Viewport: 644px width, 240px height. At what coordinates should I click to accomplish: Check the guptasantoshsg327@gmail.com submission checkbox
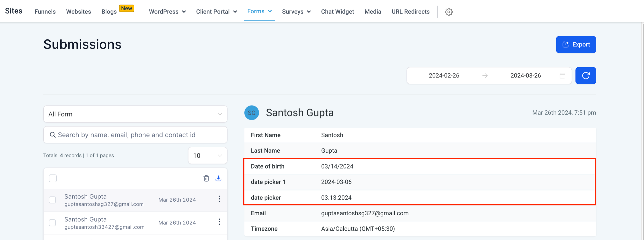53,200
